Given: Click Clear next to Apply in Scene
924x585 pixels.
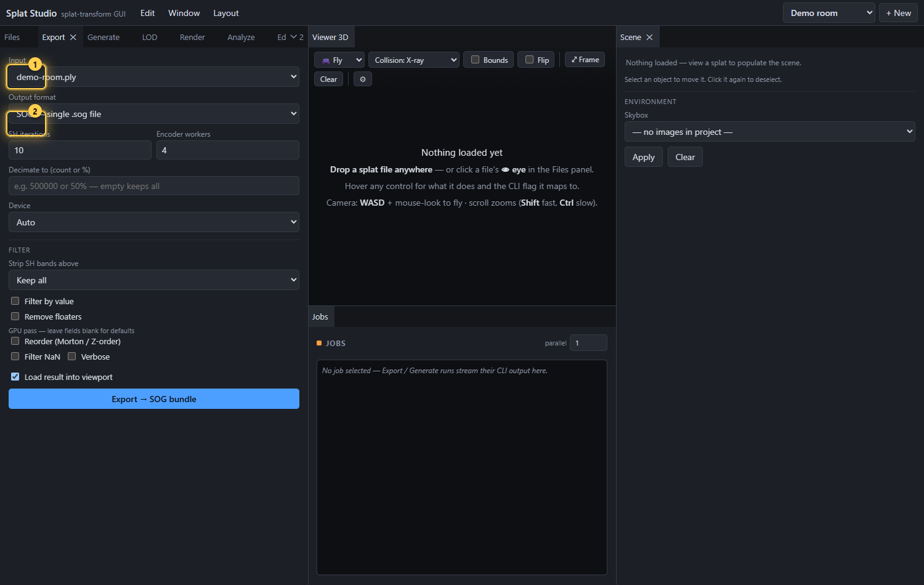Looking at the screenshot, I should pos(685,157).
